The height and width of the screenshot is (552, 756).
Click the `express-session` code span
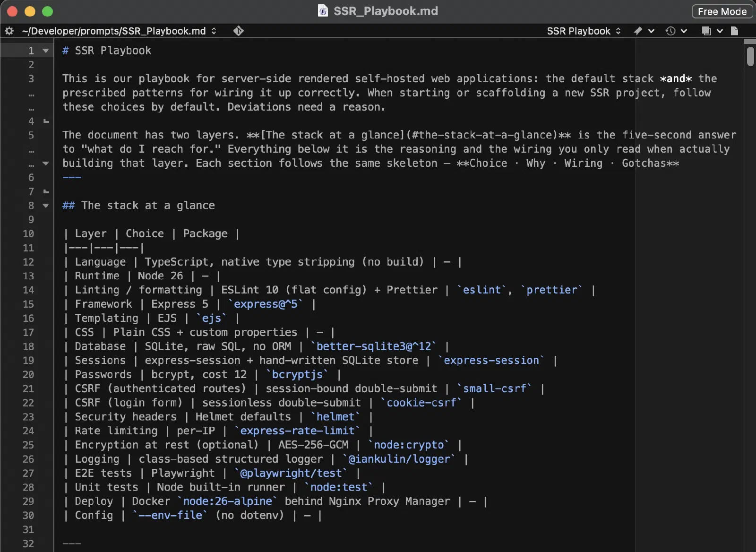[491, 361]
